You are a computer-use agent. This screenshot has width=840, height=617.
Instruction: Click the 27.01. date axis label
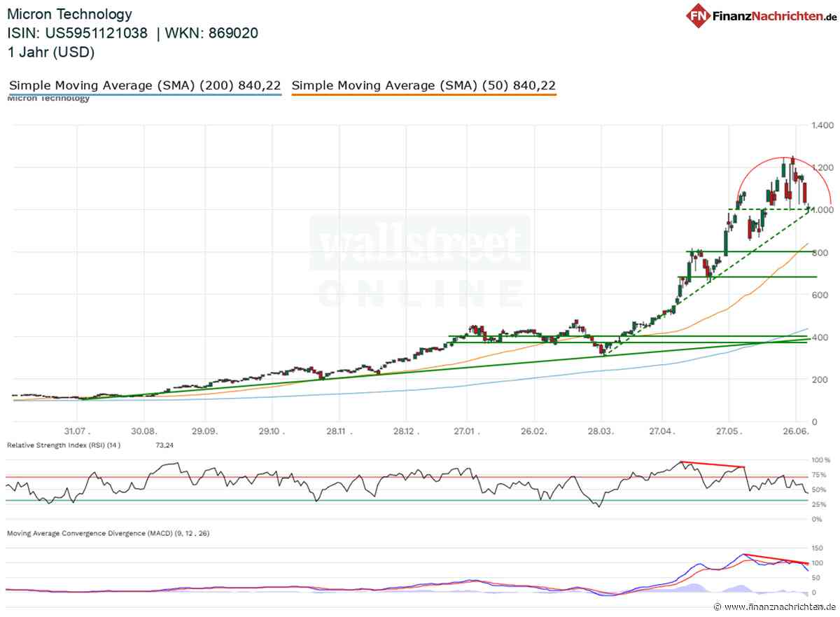tap(468, 432)
